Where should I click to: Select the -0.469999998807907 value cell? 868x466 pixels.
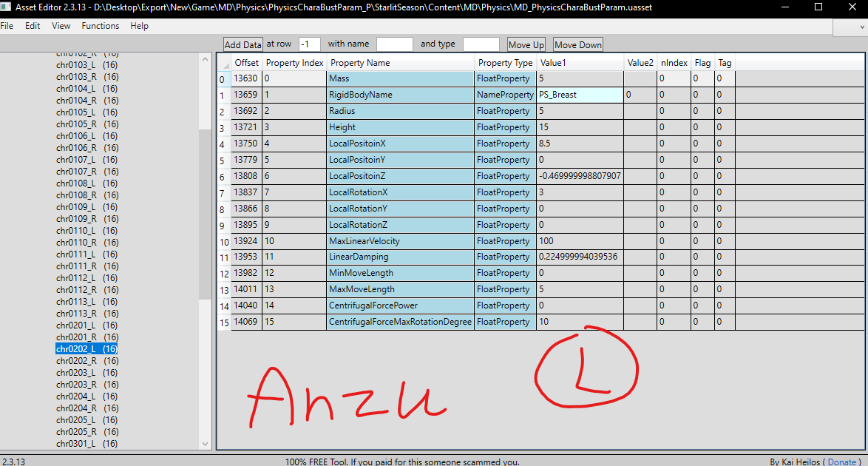[580, 176]
